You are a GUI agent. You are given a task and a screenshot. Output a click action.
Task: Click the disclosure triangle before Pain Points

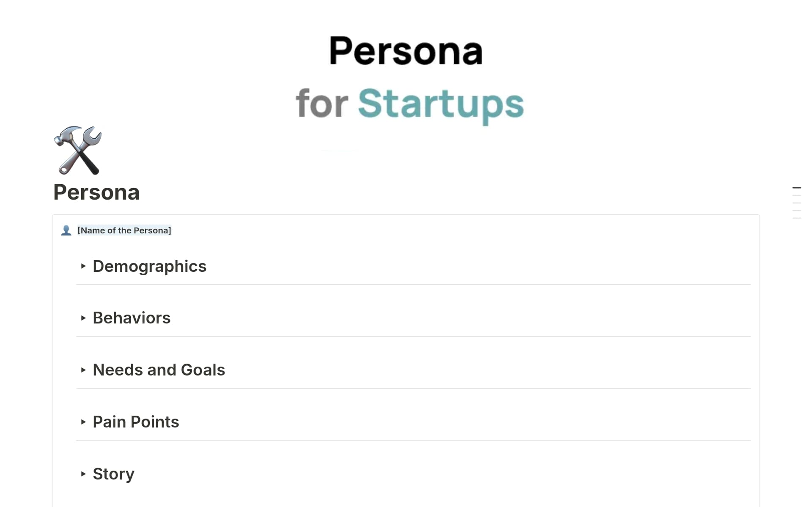click(x=83, y=422)
